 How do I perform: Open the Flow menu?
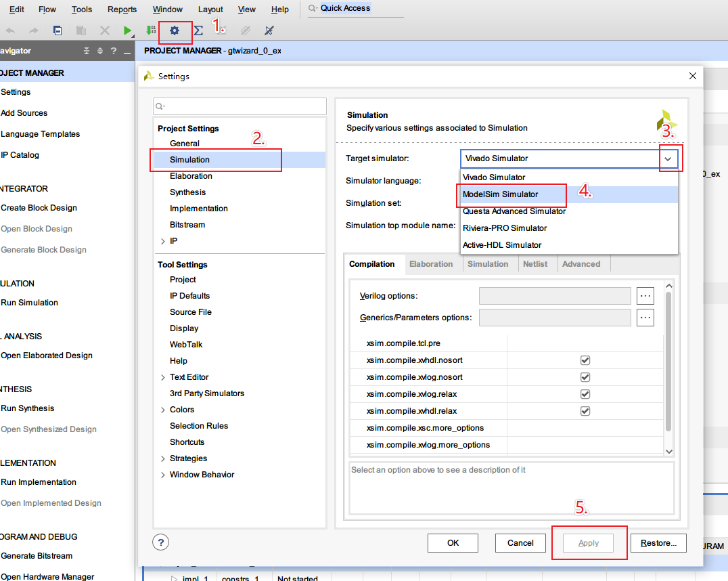click(x=47, y=9)
